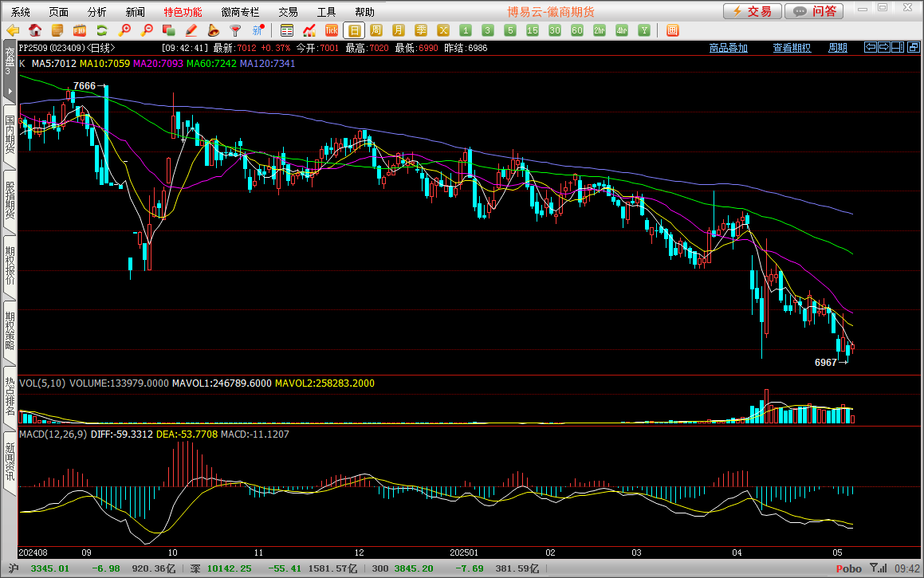The image size is (924, 578).
Task: Select the 3-minute period
Action: click(488, 30)
